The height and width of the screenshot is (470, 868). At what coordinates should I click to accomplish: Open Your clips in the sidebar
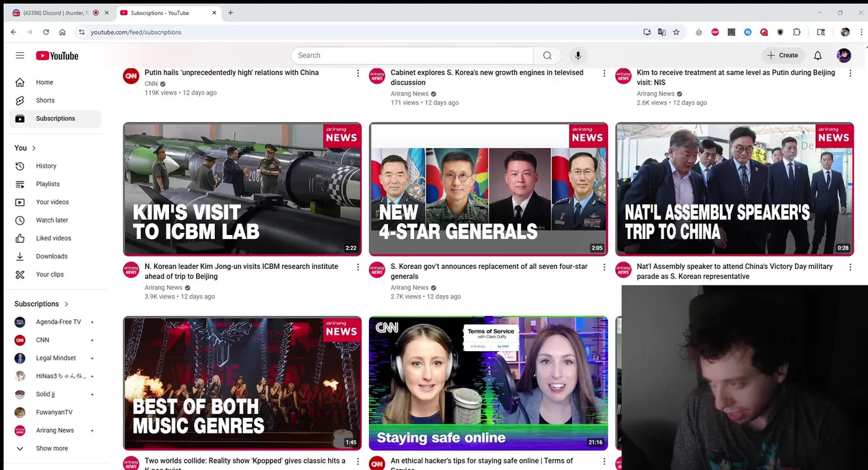(x=56, y=274)
